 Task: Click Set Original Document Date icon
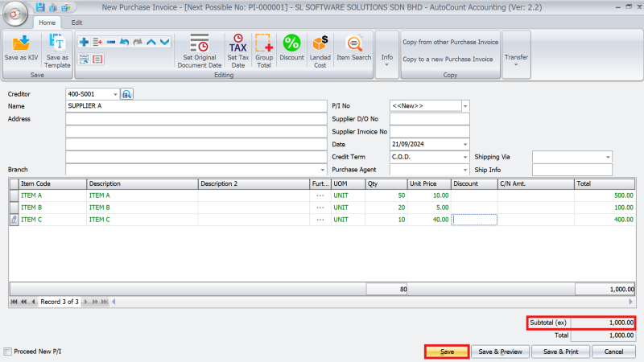199,43
